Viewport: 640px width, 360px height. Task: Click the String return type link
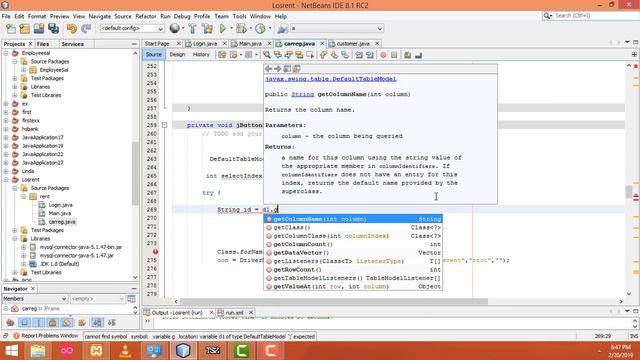pyautogui.click(x=302, y=94)
